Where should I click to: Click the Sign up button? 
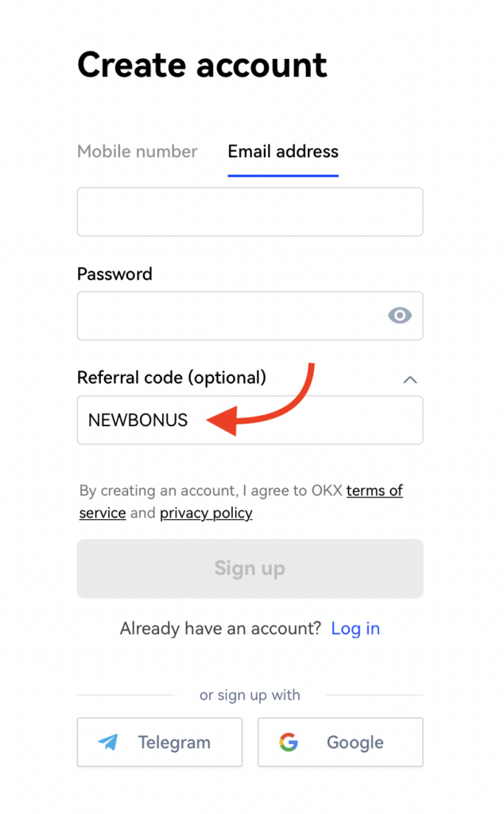tap(250, 568)
